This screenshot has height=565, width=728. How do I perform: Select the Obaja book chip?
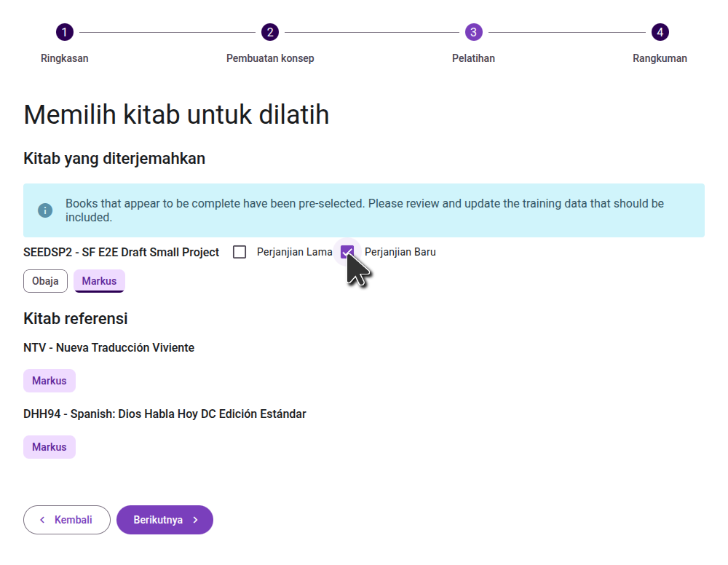click(x=45, y=281)
